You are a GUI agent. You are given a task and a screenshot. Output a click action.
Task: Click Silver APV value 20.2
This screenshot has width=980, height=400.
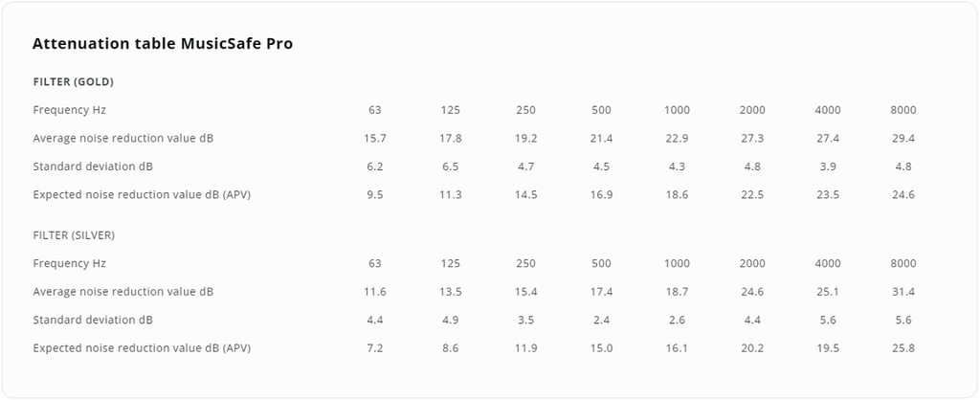tap(752, 347)
